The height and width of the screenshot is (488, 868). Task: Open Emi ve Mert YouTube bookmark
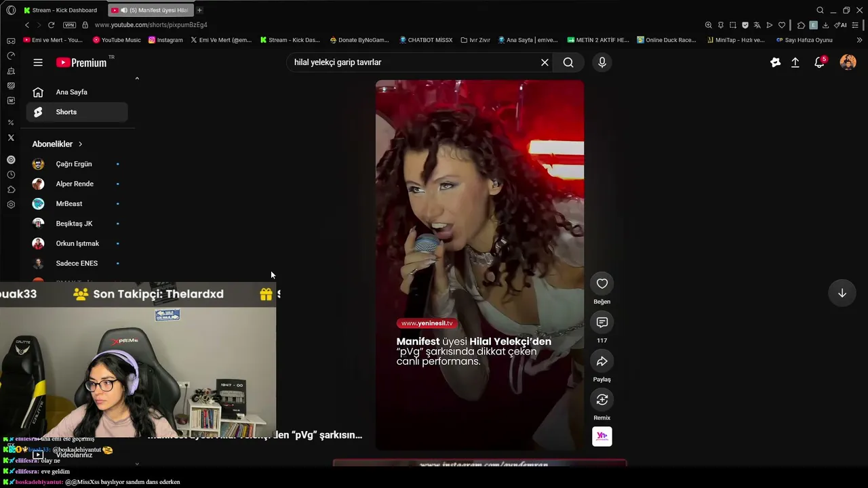[x=53, y=40]
